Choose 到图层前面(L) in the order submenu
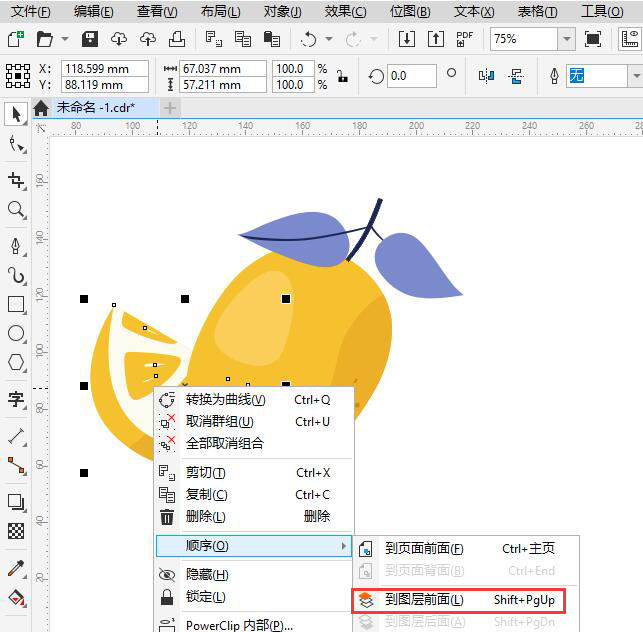The width and height of the screenshot is (643, 632). click(x=458, y=600)
